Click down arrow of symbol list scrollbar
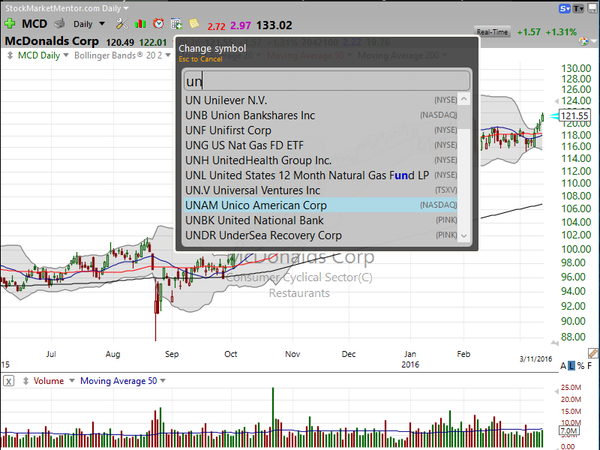 point(464,235)
